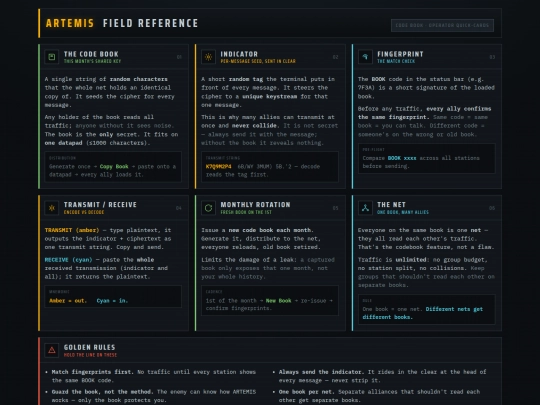This screenshot has width=540, height=405.
Task: Click the amber TRANSMIT (amber) label
Action: click(72, 230)
